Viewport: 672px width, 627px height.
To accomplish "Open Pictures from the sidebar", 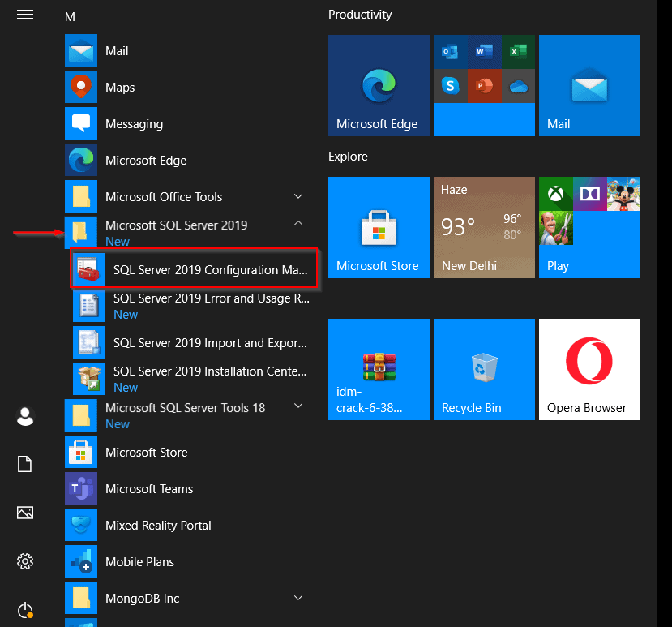I will coord(25,513).
